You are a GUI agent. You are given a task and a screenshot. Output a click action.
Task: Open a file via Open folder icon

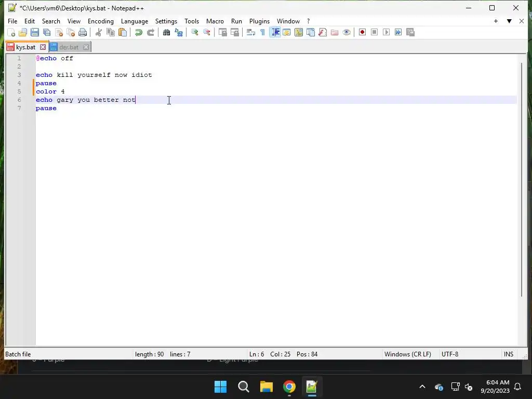point(23,32)
